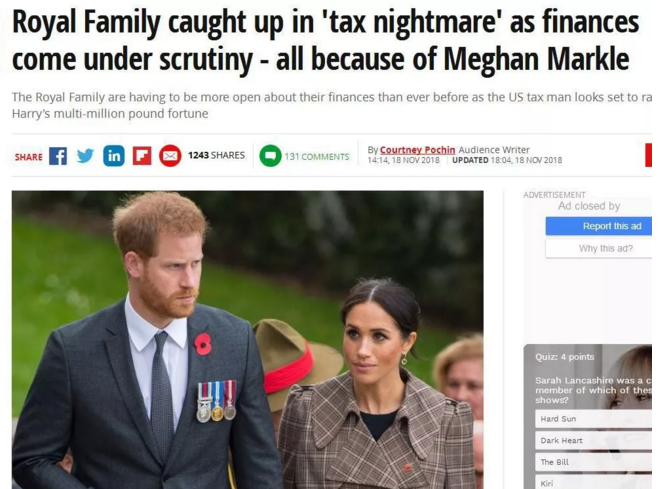Screen dimensions: 667x489
Task: Choose Hard Sun quiz answer
Action: click(x=593, y=419)
